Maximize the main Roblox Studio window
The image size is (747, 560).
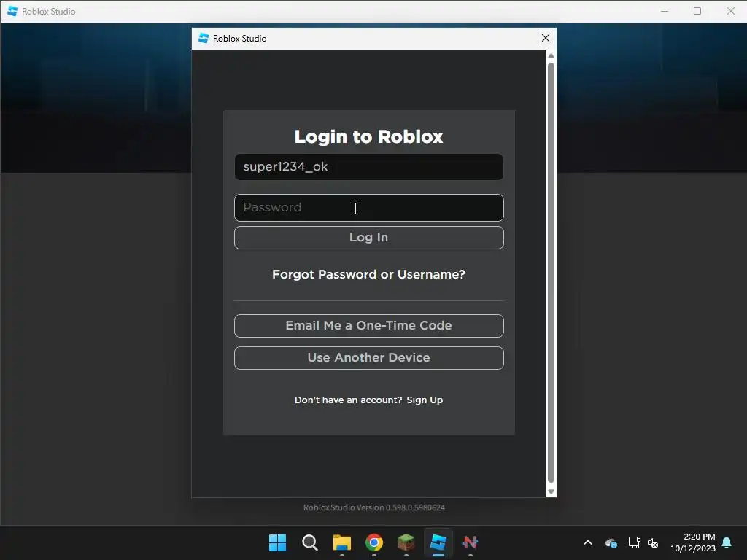pyautogui.click(x=697, y=11)
